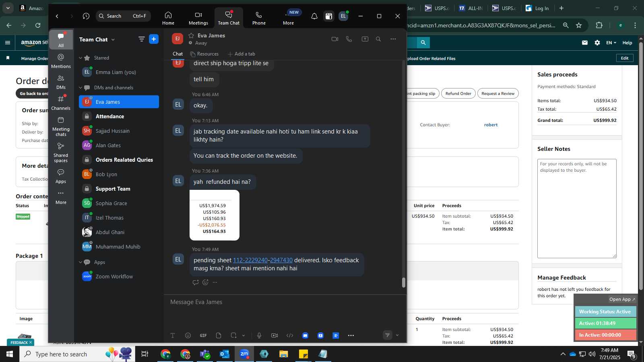Switch to the Resources tab
Image resolution: width=644 pixels, height=362 pixels.
(204, 54)
